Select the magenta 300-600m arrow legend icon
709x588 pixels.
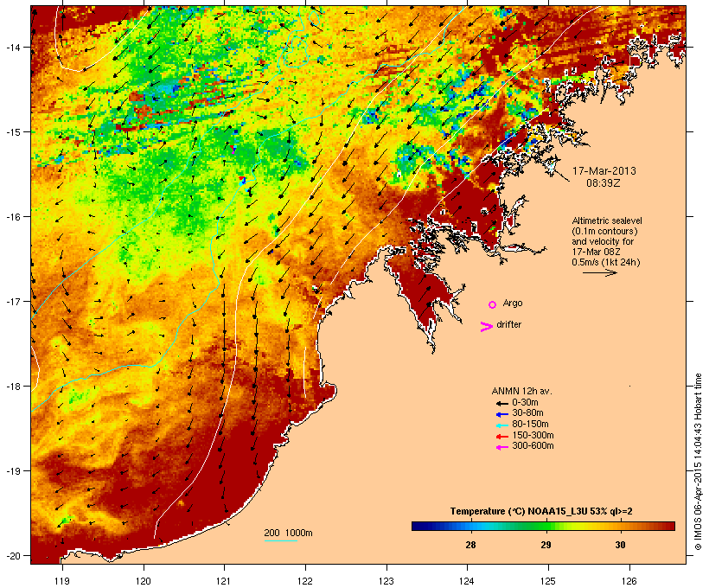pos(501,446)
